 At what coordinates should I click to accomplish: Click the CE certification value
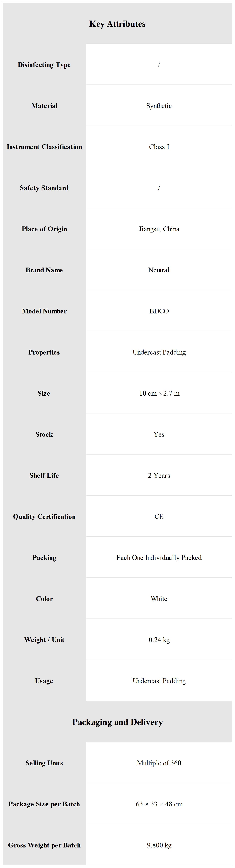(x=159, y=517)
